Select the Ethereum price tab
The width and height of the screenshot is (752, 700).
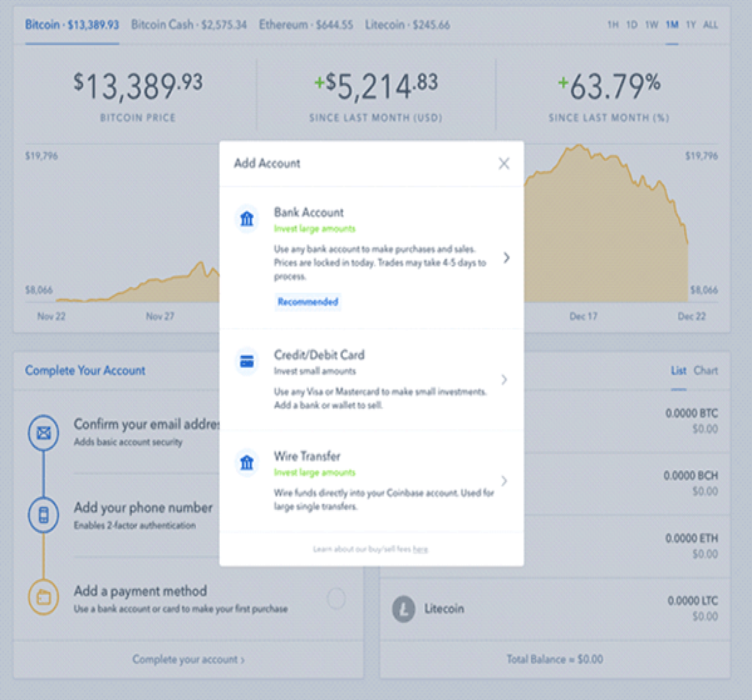[306, 25]
